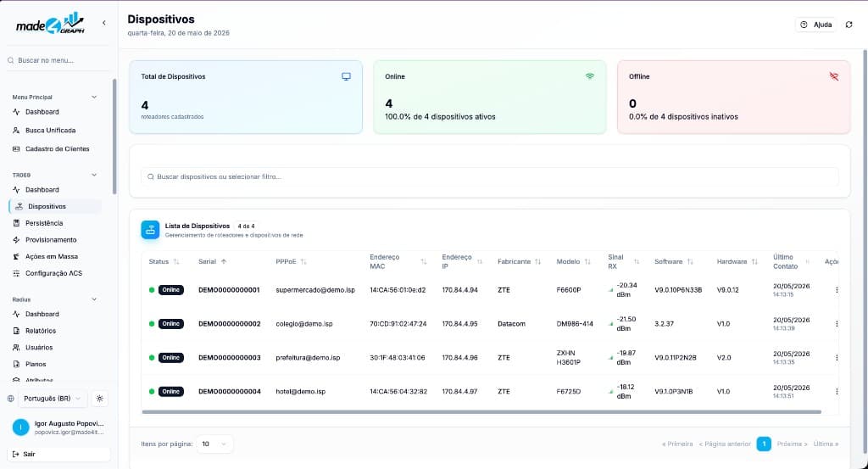Sort table by Hardware column
The width and height of the screenshot is (868, 469).
pyautogui.click(x=737, y=261)
